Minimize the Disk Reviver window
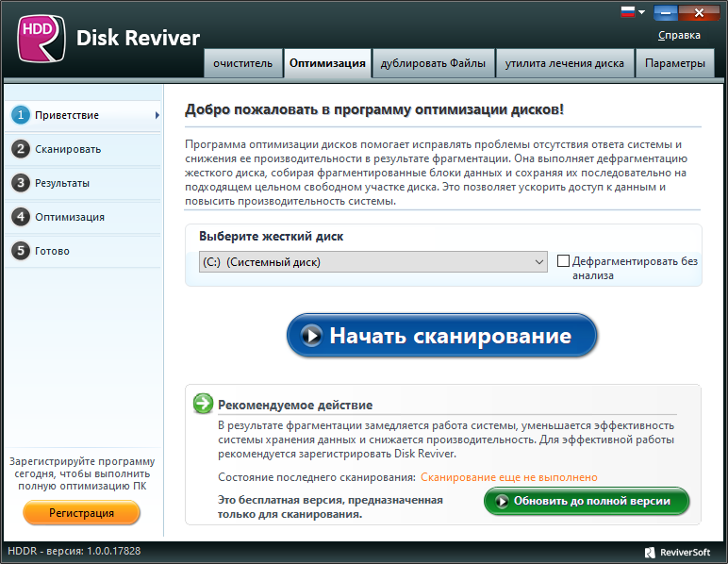The image size is (728, 564). 666,13
